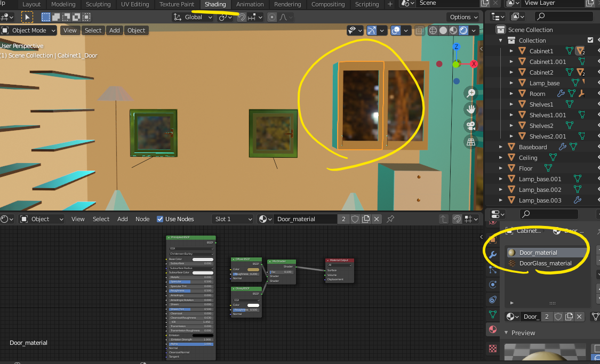Toggle viewport overlays button
Viewport: 600px width, 364px height.
pyautogui.click(x=396, y=30)
